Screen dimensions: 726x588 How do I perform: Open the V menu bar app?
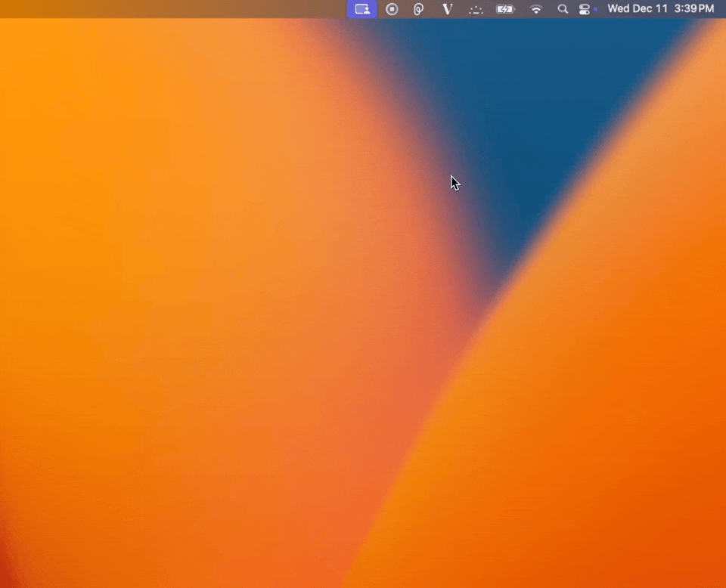447,9
